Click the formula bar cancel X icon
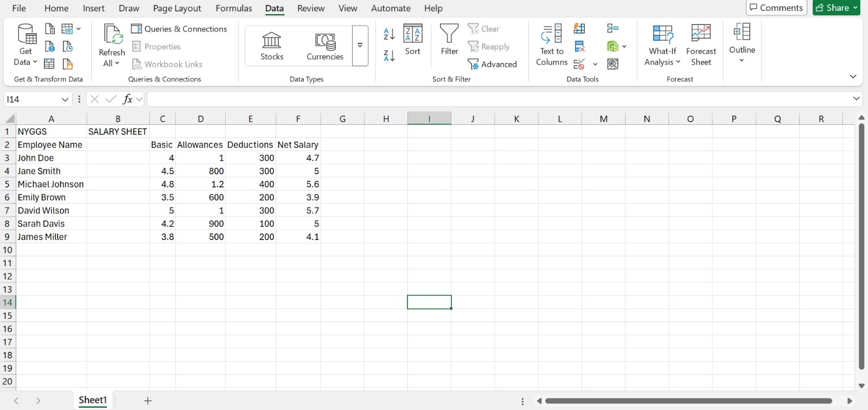This screenshot has width=868, height=410. click(95, 99)
